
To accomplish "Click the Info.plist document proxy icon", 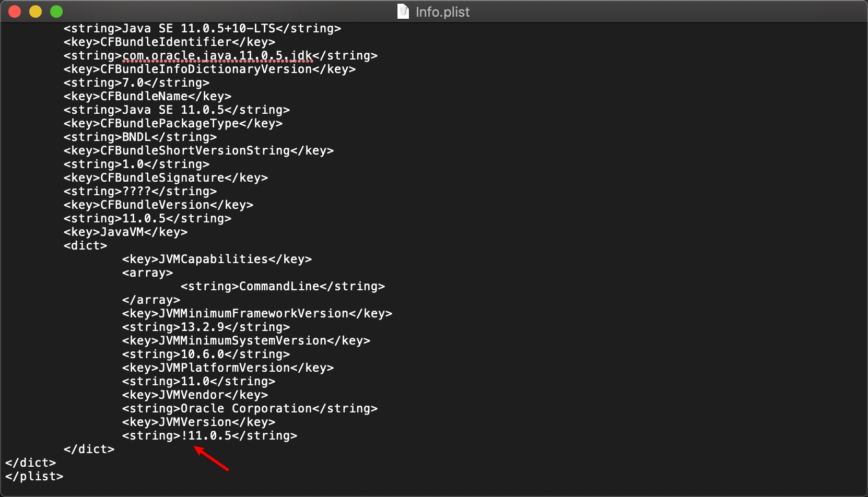I will coord(403,11).
